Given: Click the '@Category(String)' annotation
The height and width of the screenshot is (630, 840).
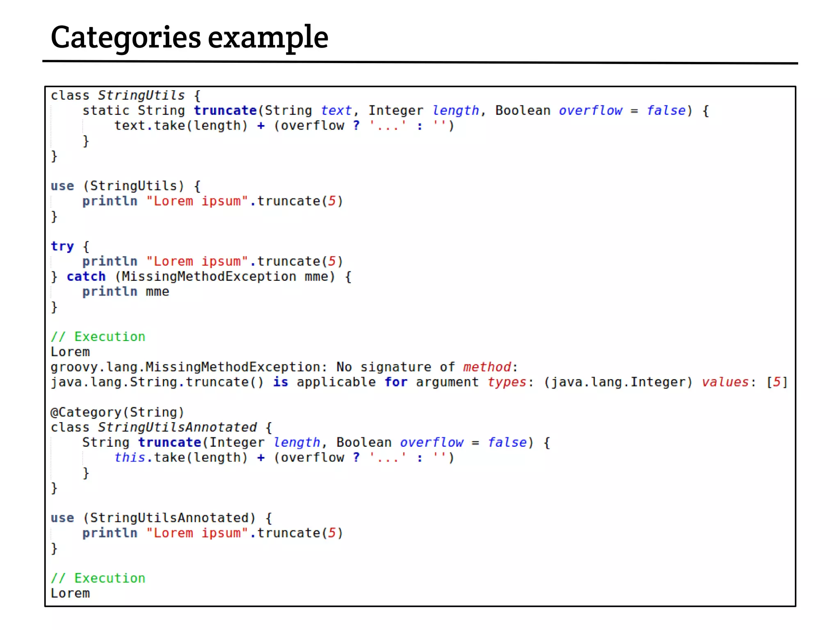Looking at the screenshot, I should point(117,412).
